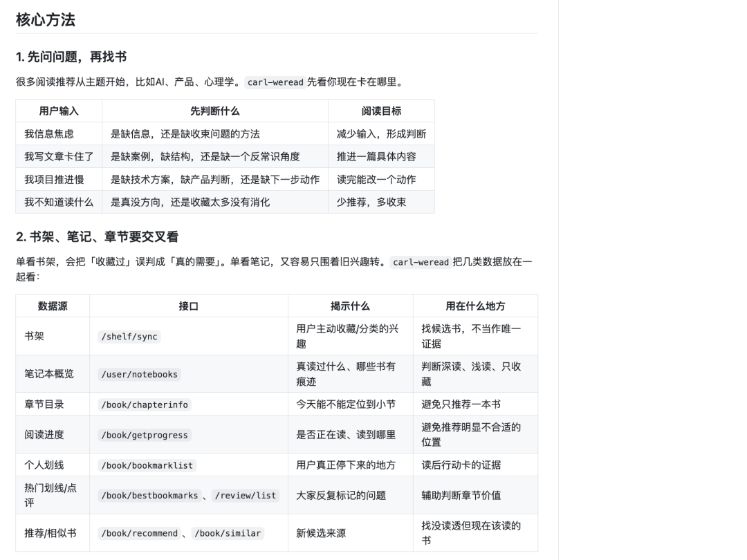The image size is (747, 560).
Task: Click cell 是缺信息，还是缺收束问题的方法
Action: coord(215,134)
